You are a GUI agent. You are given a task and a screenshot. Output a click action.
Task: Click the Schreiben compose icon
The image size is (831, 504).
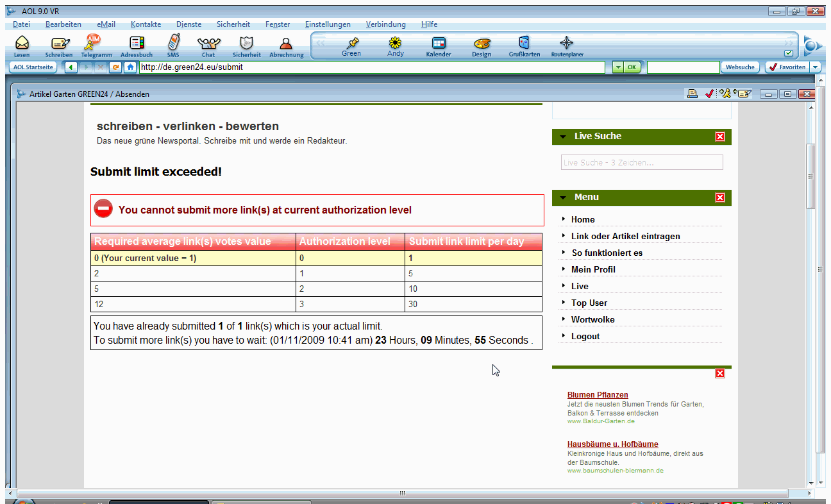[x=59, y=44]
